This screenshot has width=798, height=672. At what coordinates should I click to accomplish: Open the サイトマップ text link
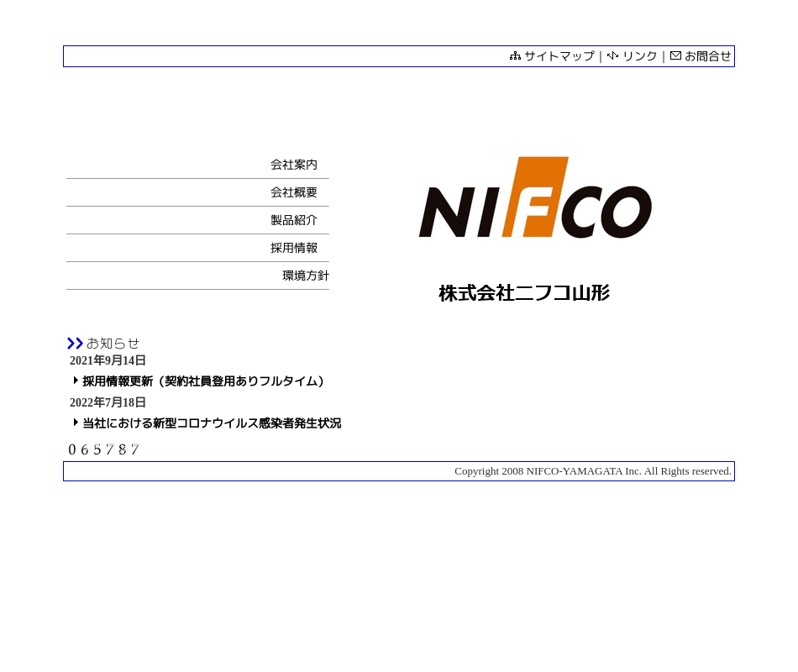coord(559,56)
